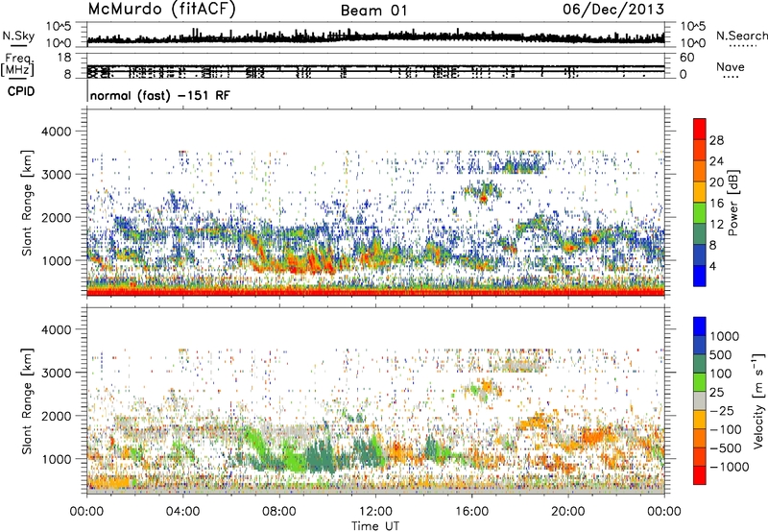Click the '12:00' time axis label
768x532 pixels.
tap(375, 512)
